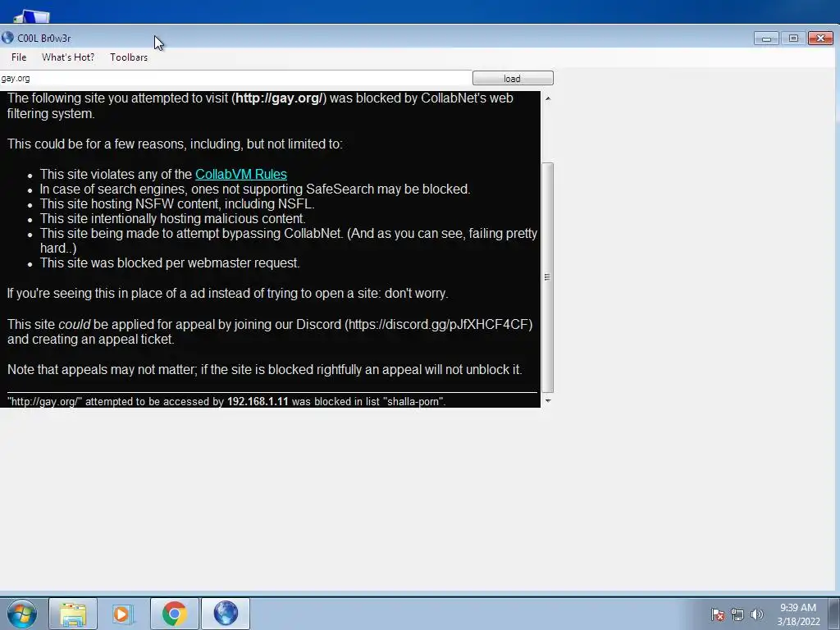The height and width of the screenshot is (630, 840).
Task: Maximize the C00L Br0w3r window
Action: [x=793, y=39]
